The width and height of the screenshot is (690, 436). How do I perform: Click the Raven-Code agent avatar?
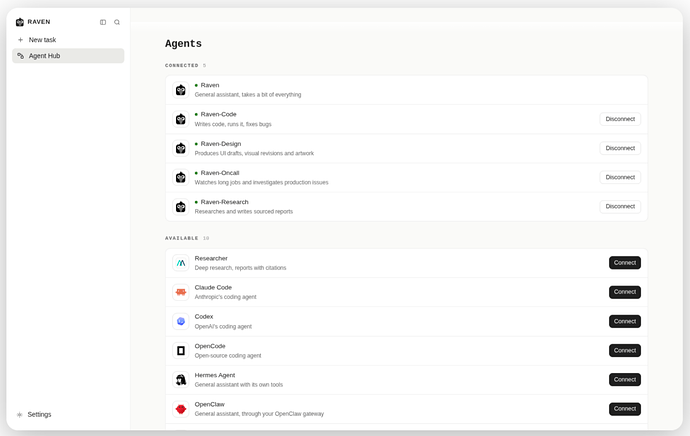(180, 119)
